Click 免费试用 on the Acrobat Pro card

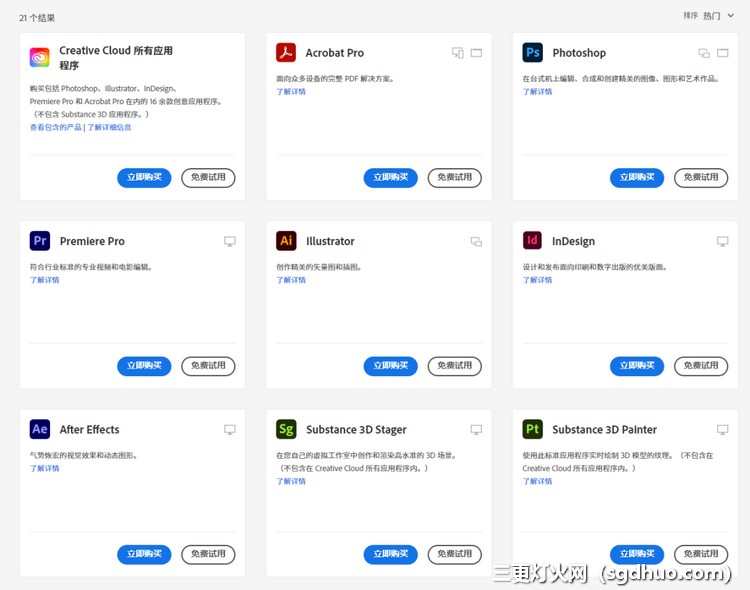[454, 178]
